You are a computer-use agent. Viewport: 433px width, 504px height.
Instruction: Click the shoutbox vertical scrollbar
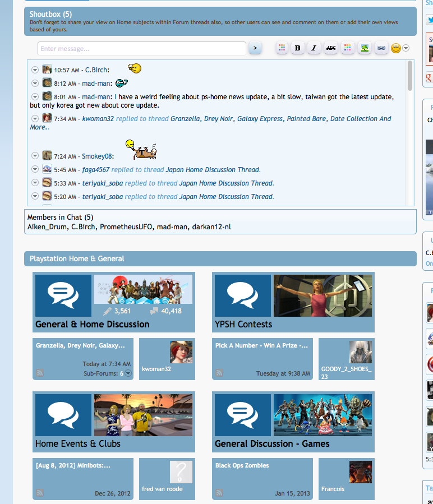tap(410, 76)
